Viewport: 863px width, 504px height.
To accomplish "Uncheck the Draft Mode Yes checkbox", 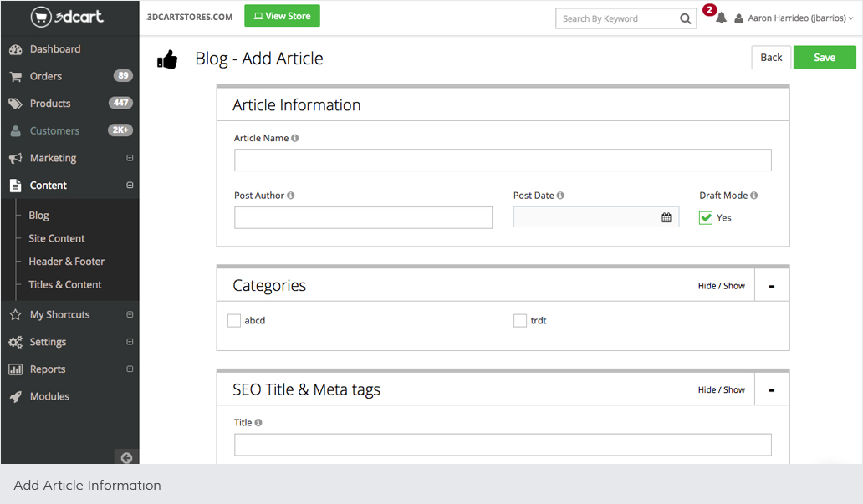I will tap(706, 217).
